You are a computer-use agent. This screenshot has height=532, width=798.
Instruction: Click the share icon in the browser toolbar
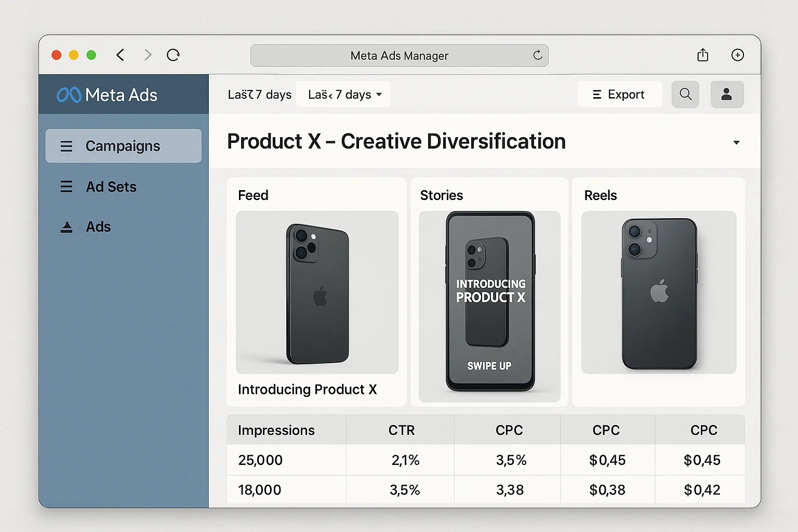coord(703,55)
